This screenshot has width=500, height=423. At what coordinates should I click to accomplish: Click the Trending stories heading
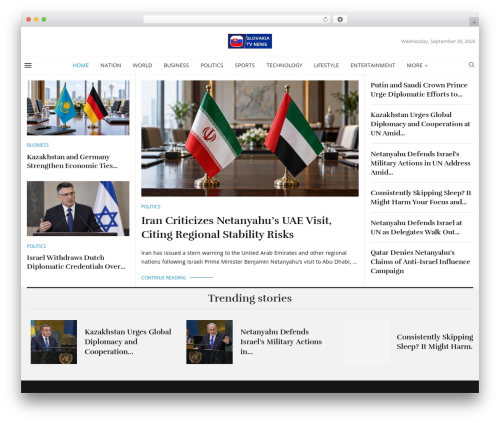click(250, 298)
